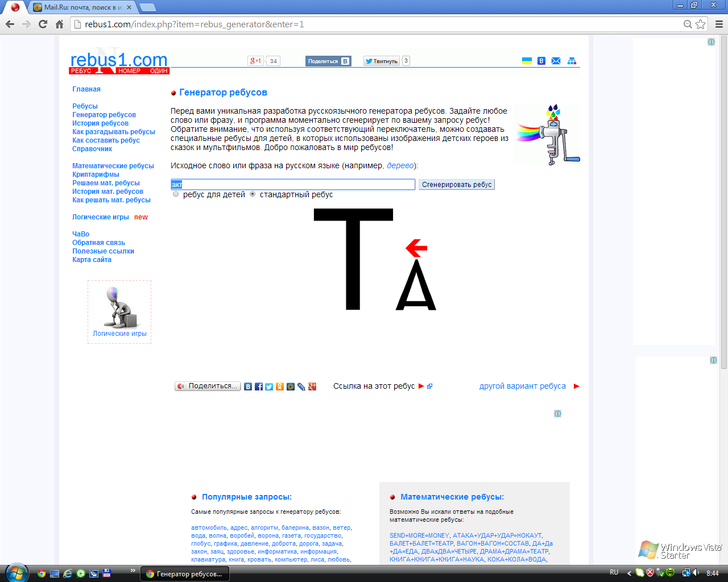Image resolution: width=728 pixels, height=582 pixels.
Task: Open the 'дерево' example link
Action: click(x=400, y=165)
